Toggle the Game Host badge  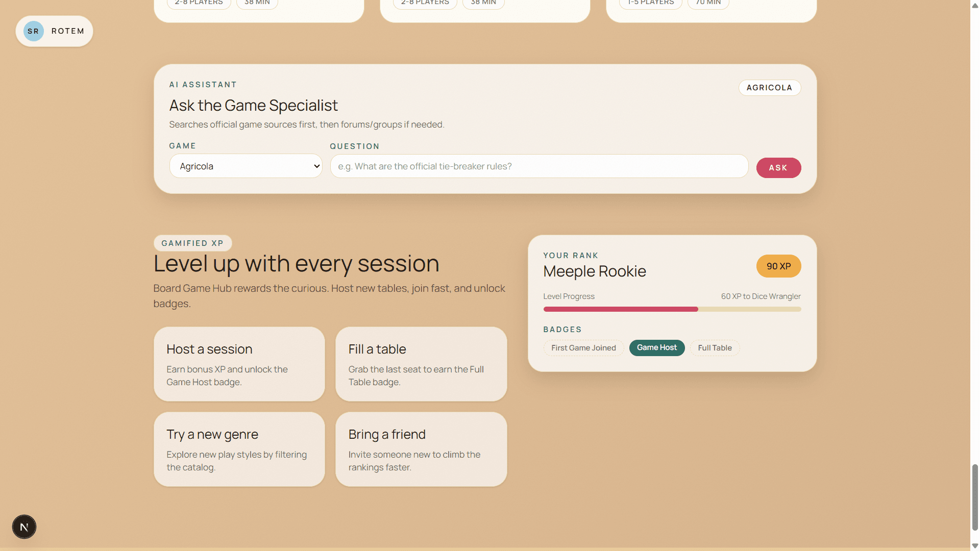(656, 347)
